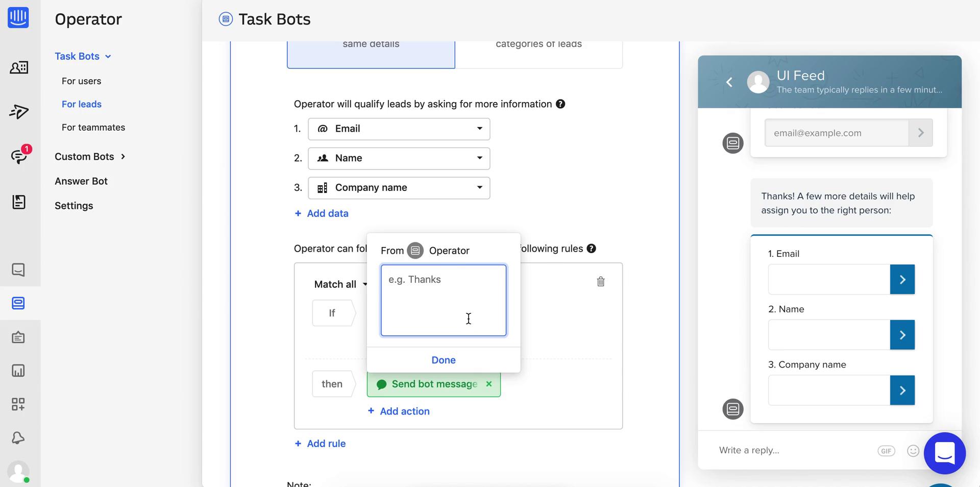Open the user avatar profile menu
This screenshot has width=980, height=487.
pos(19,472)
